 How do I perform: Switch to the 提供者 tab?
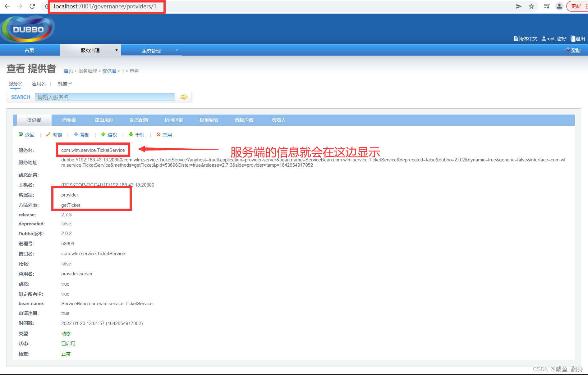34,120
